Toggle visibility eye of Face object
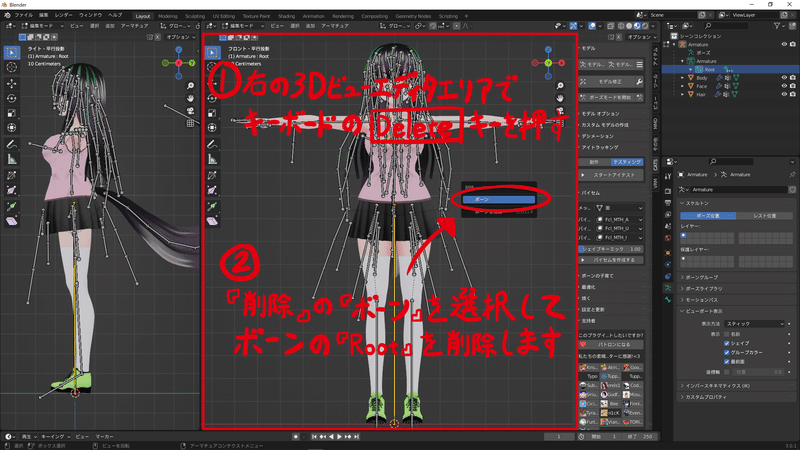Image resolution: width=800 pixels, height=450 pixels. pos(784,86)
